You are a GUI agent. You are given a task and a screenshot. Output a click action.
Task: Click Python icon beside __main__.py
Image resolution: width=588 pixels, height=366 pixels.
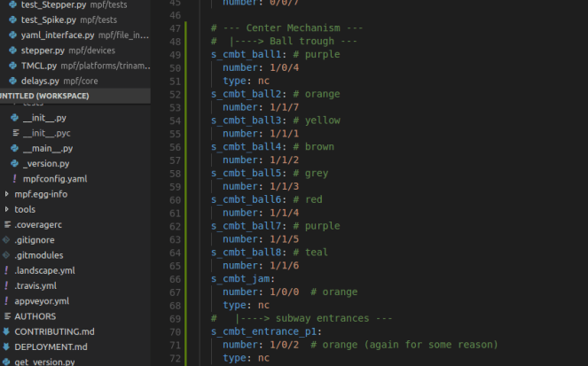coord(14,149)
